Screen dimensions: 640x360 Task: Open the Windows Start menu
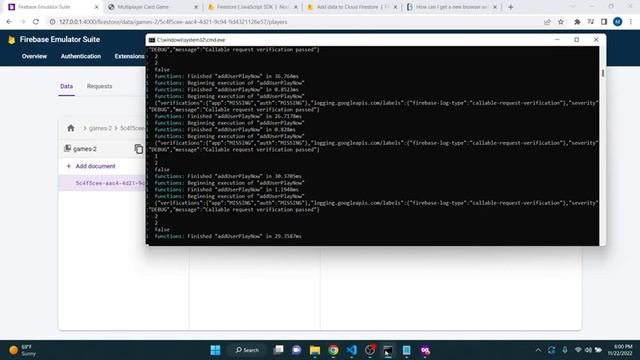click(x=216, y=350)
